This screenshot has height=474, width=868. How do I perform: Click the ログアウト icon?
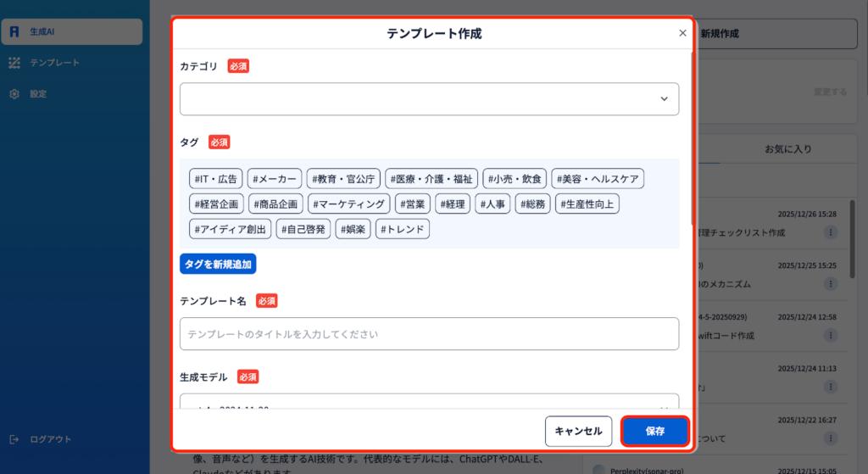tap(14, 439)
